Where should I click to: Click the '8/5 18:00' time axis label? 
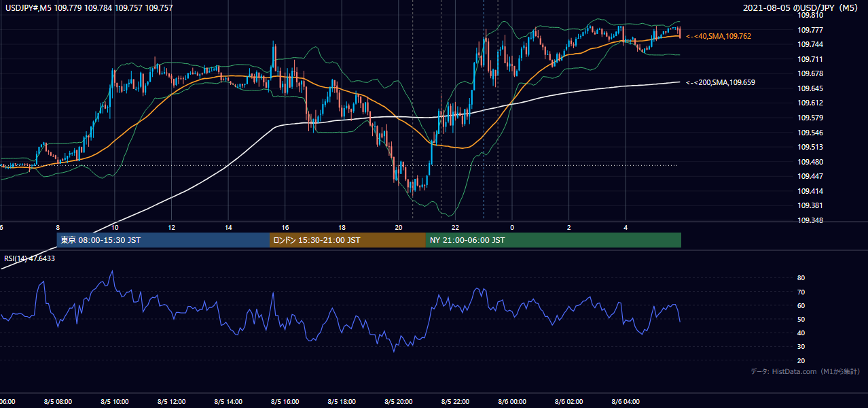coord(342,402)
